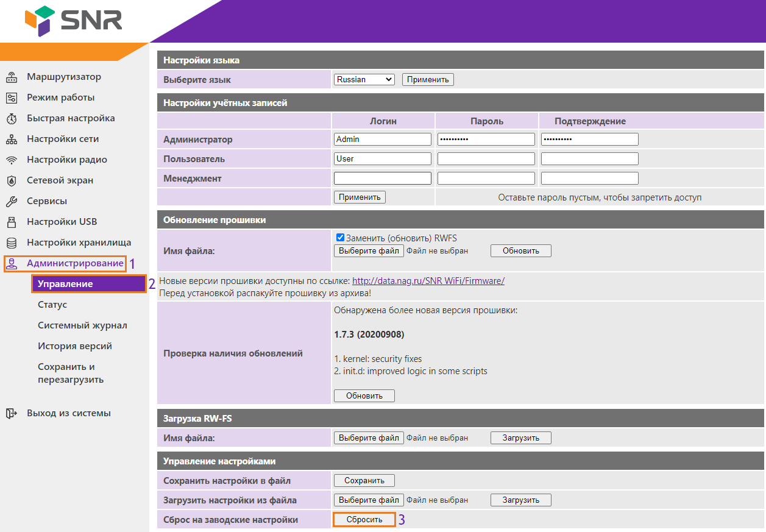Screen dimensions: 766x532
Task: Focus the Пользователь password field
Action: 486,159
